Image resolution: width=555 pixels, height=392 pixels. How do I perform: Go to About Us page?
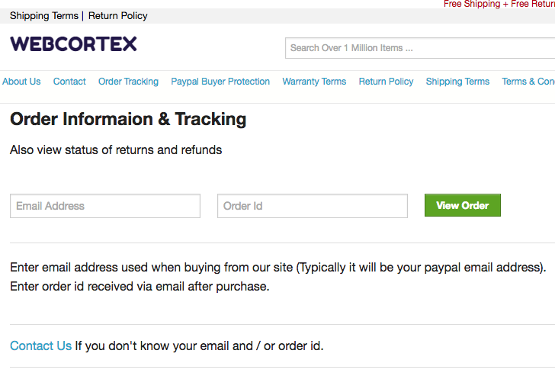click(x=21, y=82)
